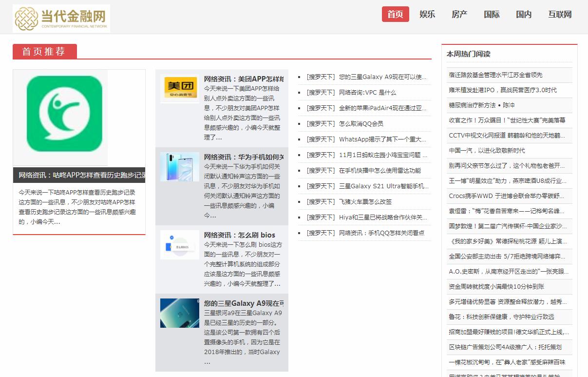This screenshot has height=377, width=588.
Task: Open list item 在手机快播中怎么使用雷达功能
Action: pos(380,170)
